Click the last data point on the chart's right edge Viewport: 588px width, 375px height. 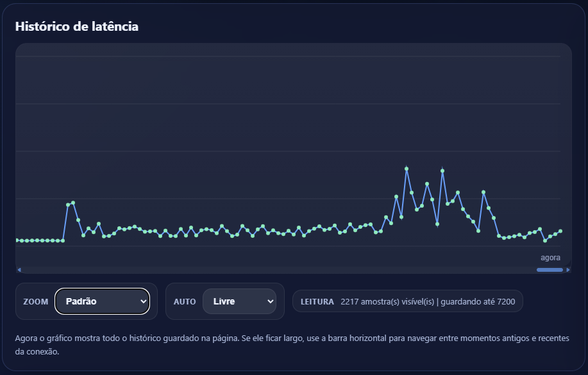coord(560,231)
